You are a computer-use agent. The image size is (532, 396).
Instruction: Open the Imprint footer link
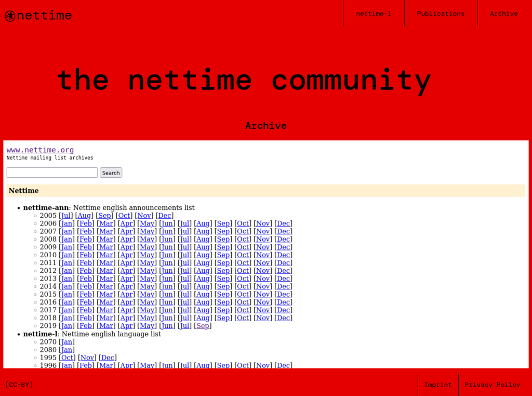437,385
